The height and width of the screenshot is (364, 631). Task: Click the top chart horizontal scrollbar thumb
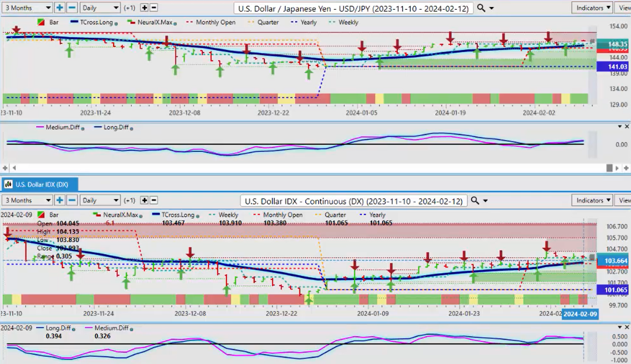click(x=609, y=168)
